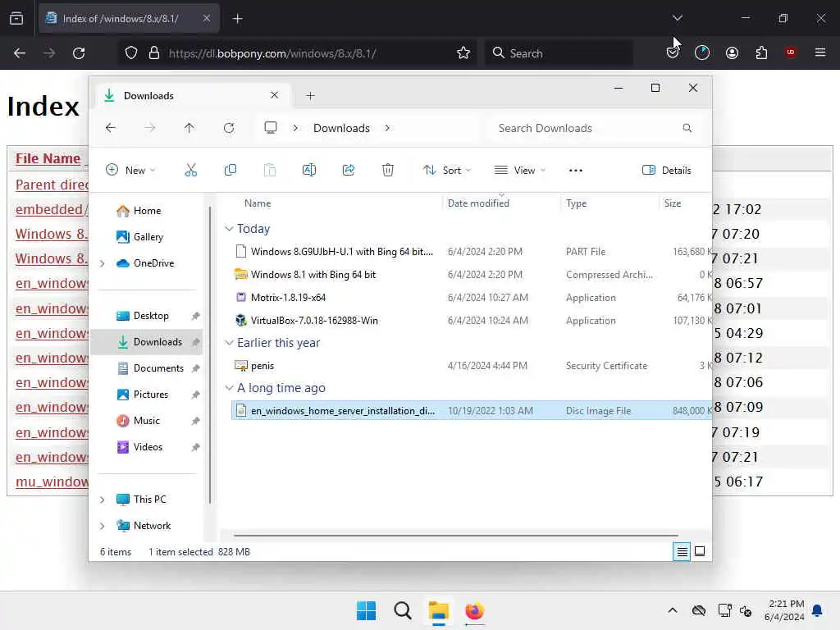Click the Share icon in Explorer toolbar
This screenshot has height=630, width=840.
point(348,171)
